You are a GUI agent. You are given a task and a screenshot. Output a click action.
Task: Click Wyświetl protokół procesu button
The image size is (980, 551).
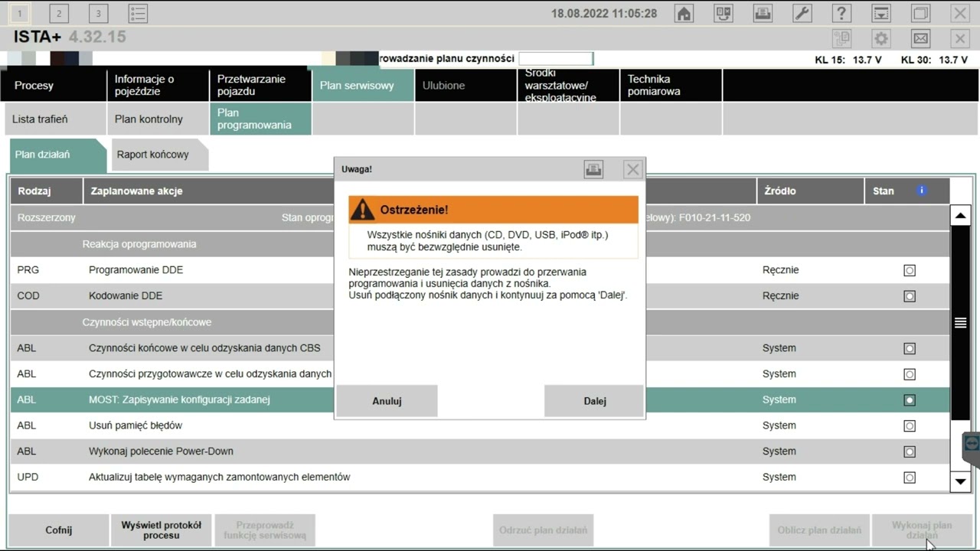pos(161,530)
